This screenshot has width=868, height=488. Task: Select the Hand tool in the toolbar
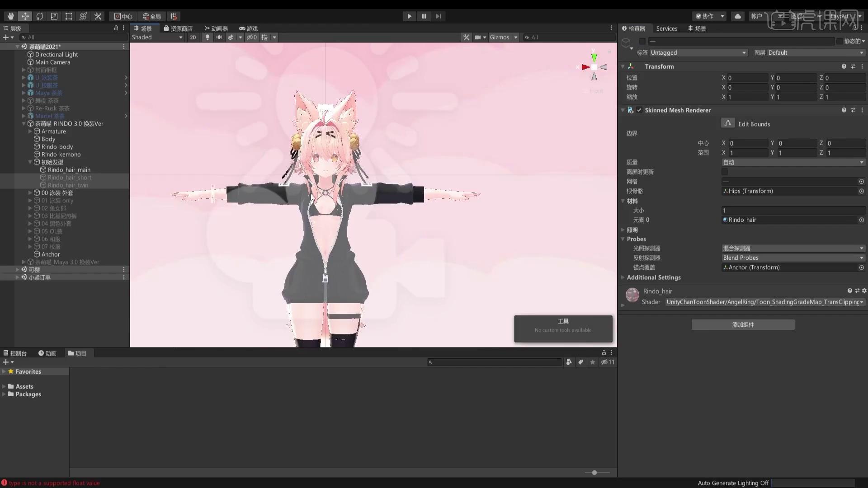tap(10, 16)
